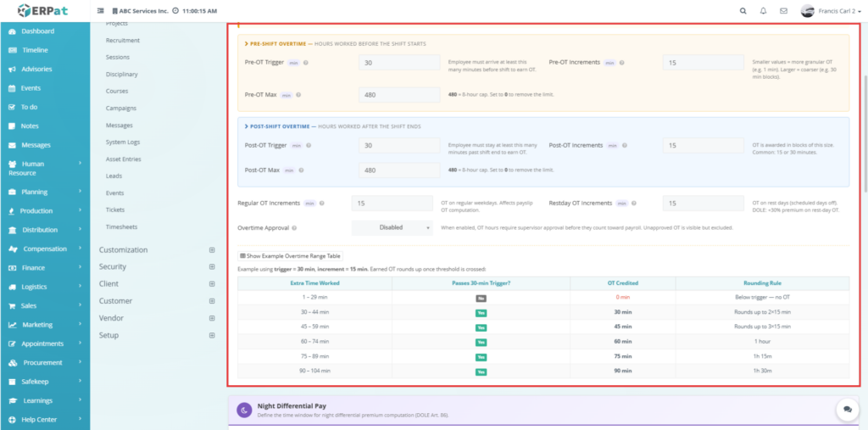868x430 pixels.
Task: Open Dashboard from the sidebar
Action: point(37,31)
